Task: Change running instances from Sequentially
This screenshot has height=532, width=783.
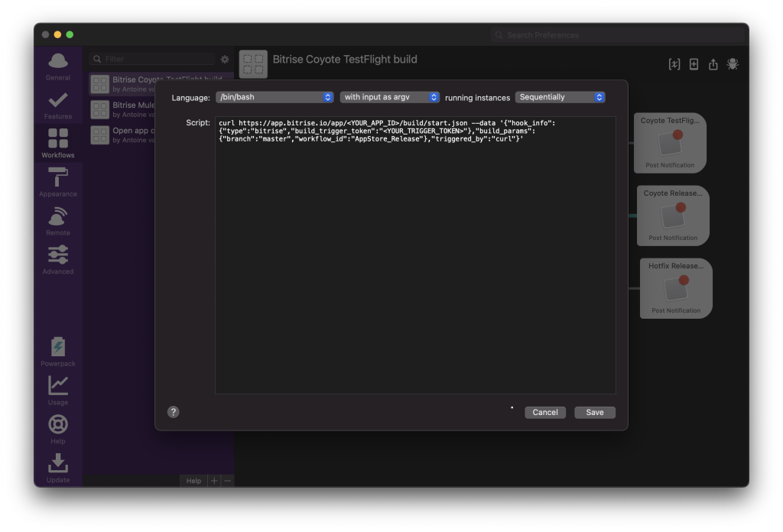Action: pyautogui.click(x=560, y=97)
